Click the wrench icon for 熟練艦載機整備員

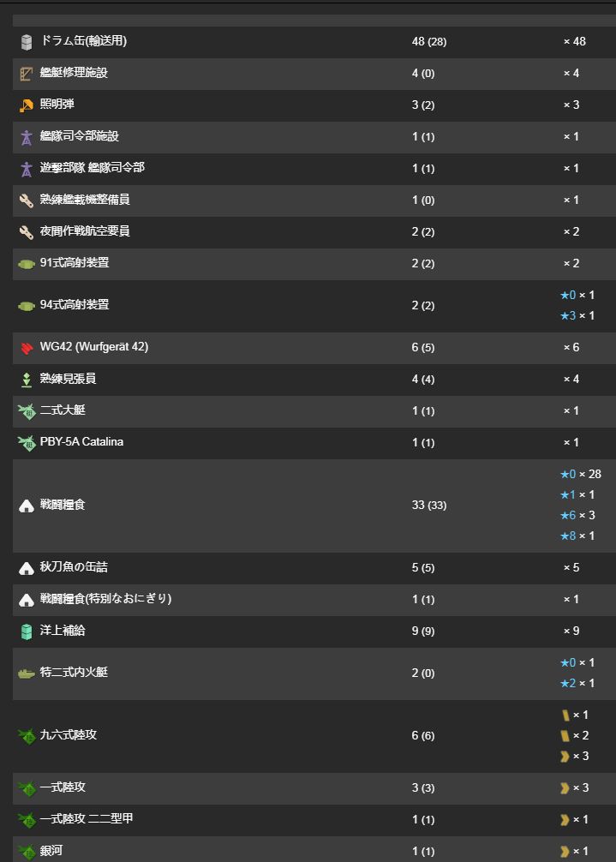27,201
